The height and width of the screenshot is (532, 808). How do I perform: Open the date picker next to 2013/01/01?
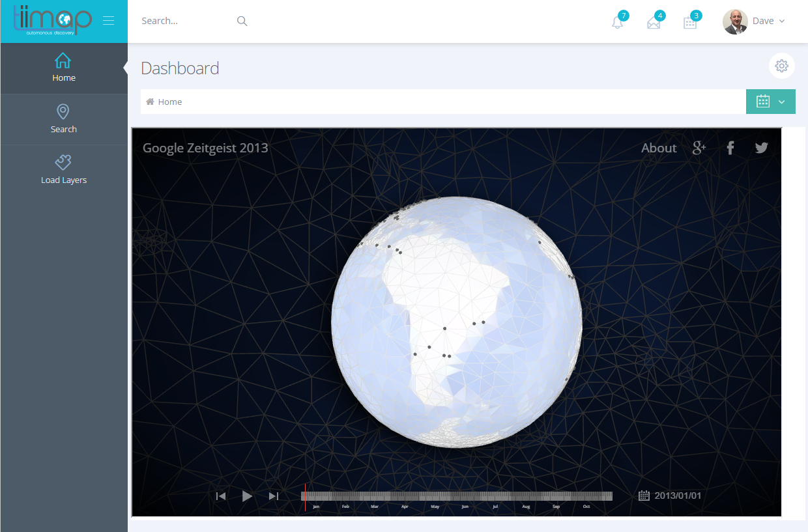[x=644, y=496]
